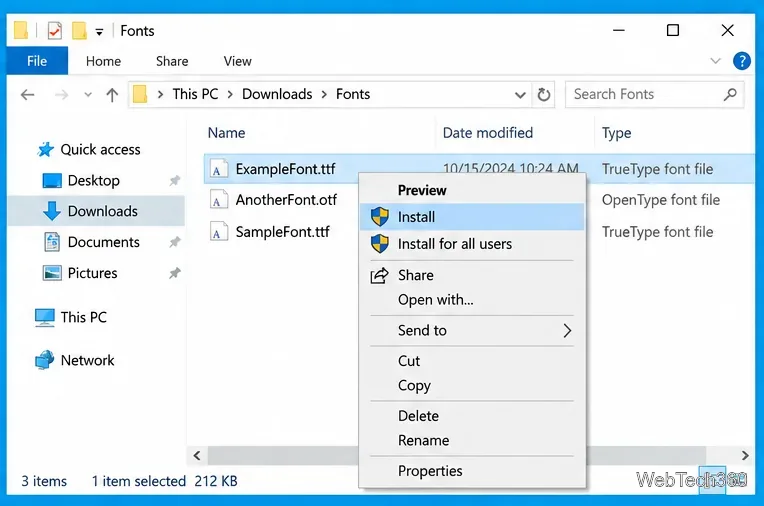Expand the chevron after Downloads in path
The width and height of the screenshot is (764, 506).
pyautogui.click(x=324, y=95)
